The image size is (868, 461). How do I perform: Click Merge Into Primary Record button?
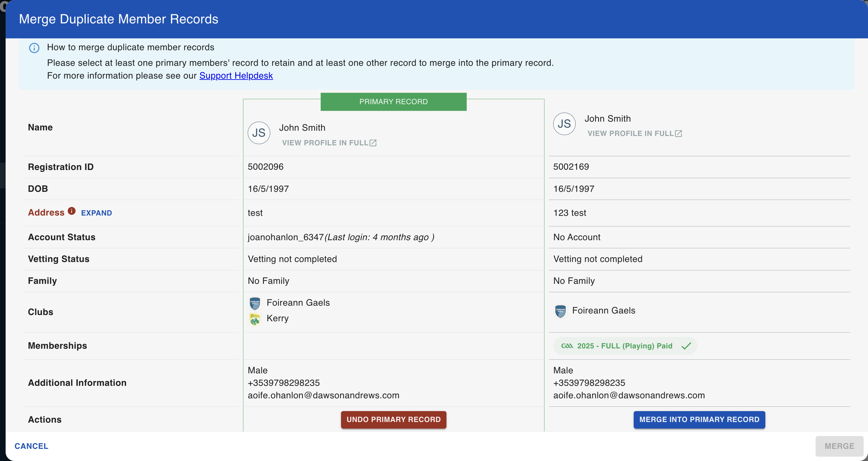pyautogui.click(x=699, y=420)
